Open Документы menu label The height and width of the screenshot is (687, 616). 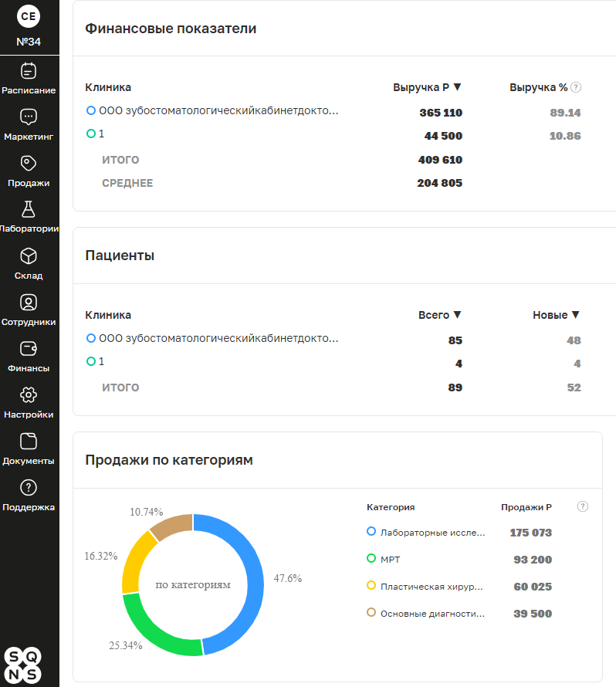(29, 461)
